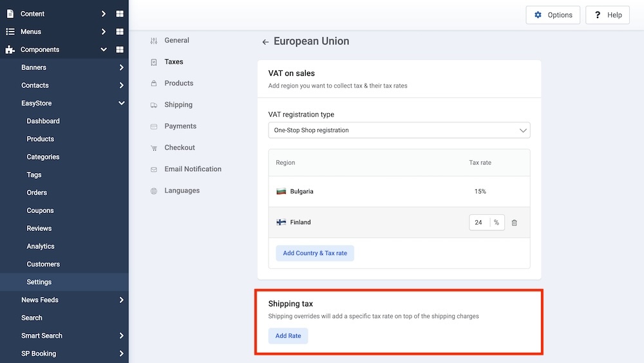Open the Options button in the toolbar
The image size is (644, 363).
pyautogui.click(x=553, y=15)
